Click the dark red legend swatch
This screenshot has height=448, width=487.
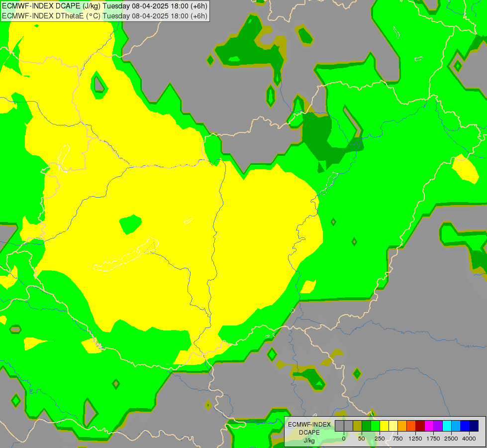pyautogui.click(x=420, y=426)
